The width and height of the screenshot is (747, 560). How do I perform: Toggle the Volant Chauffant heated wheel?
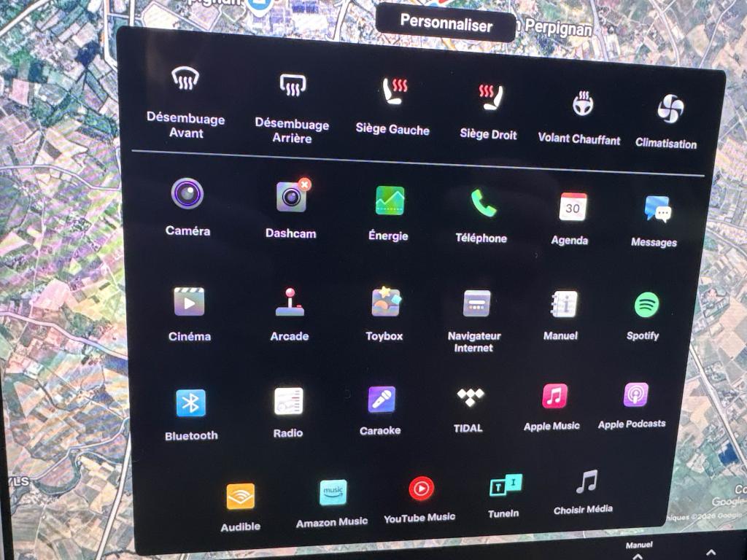click(581, 104)
